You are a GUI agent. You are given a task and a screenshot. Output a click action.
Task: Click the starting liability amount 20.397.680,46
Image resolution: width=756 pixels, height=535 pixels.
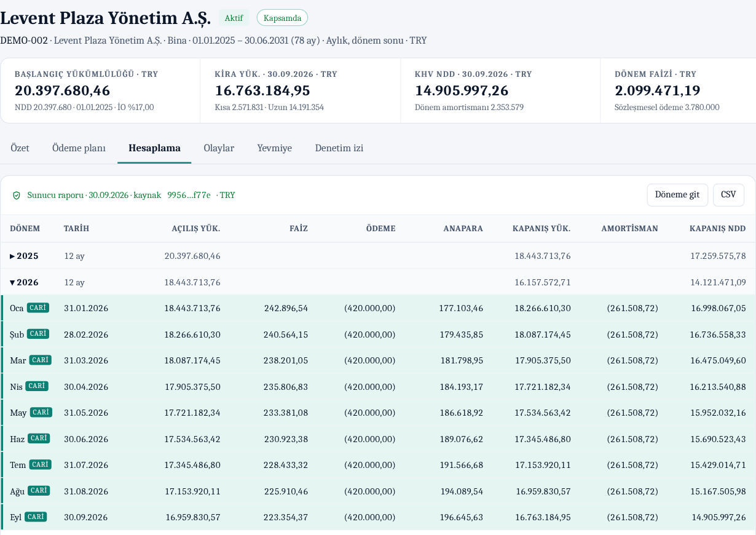(x=62, y=91)
